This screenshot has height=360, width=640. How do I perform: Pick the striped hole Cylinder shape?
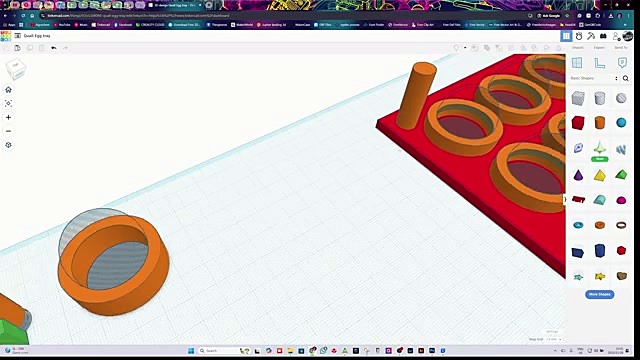[600, 98]
